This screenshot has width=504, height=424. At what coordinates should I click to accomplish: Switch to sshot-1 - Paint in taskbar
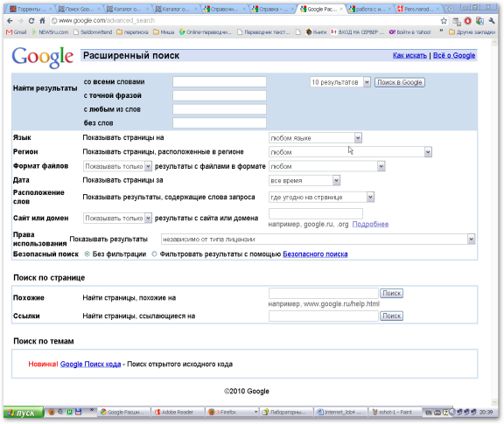(395, 412)
